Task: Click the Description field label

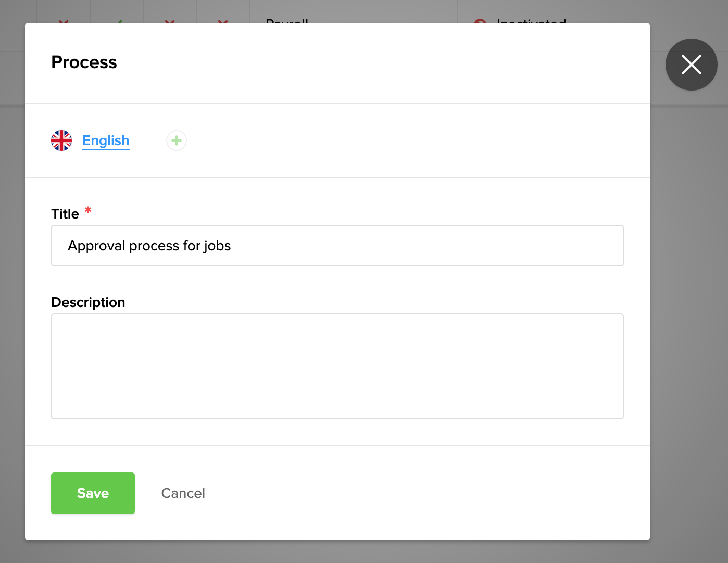Action: pyautogui.click(x=88, y=302)
